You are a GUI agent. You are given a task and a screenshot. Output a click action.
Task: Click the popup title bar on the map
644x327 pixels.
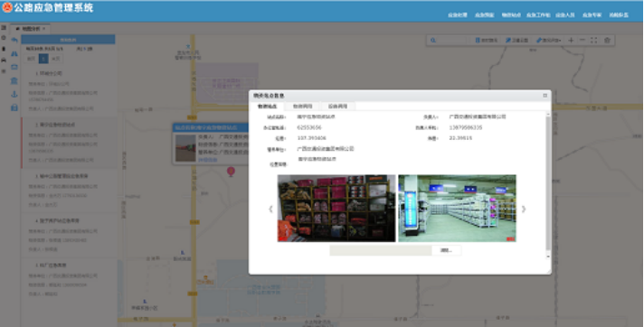click(210, 127)
